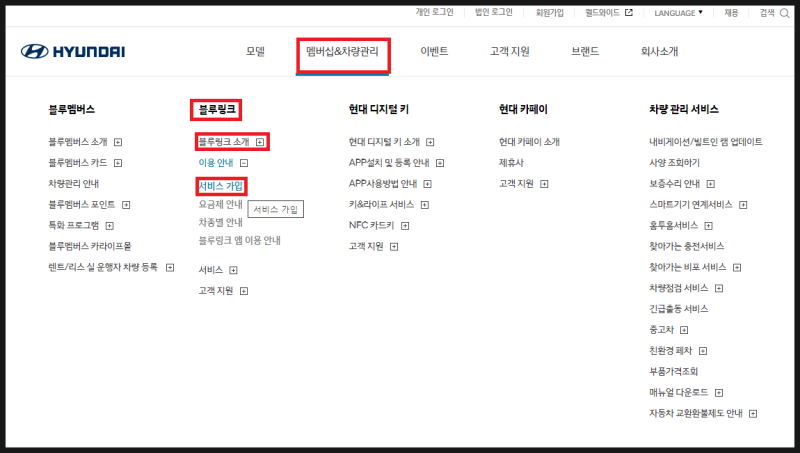Expand APP사용방법 안내 plus icon
The width and height of the screenshot is (800, 453).
[x=428, y=184]
